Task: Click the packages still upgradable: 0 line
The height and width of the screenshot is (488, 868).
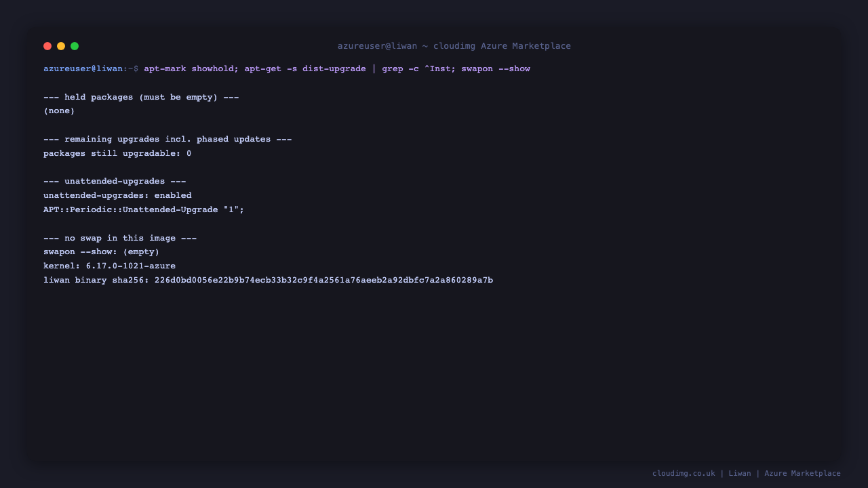Action: coord(117,154)
